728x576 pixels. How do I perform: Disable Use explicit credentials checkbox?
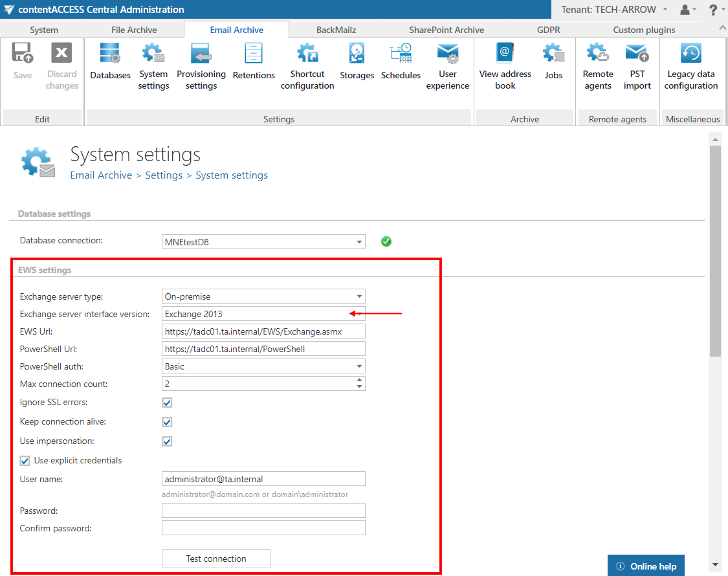click(25, 461)
